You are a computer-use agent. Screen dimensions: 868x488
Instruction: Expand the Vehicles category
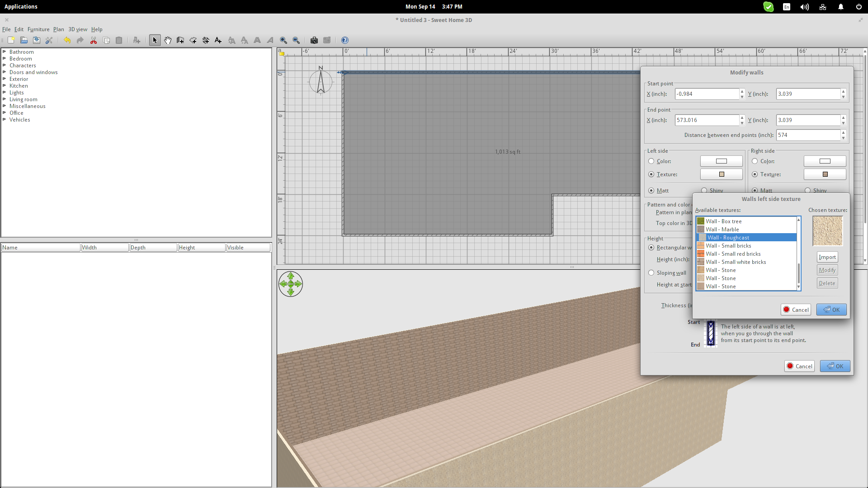pos(5,119)
